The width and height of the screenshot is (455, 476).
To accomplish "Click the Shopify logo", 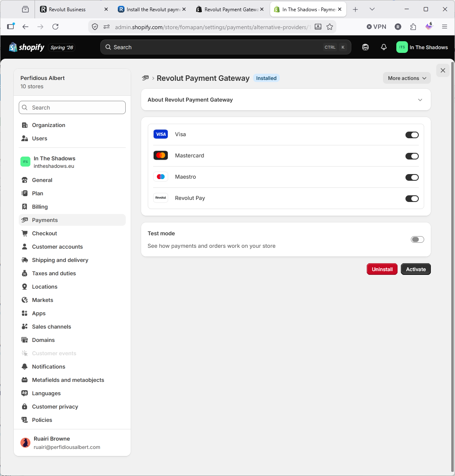I will pyautogui.click(x=27, y=47).
